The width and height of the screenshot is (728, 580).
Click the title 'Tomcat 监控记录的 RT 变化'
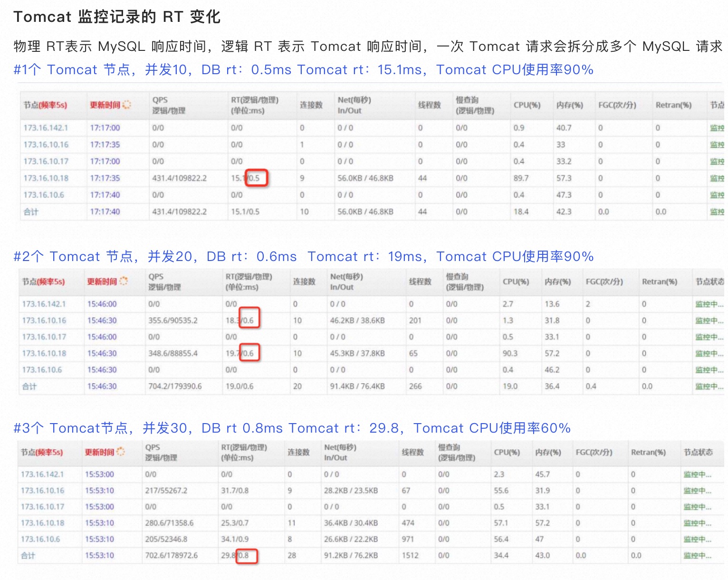click(x=117, y=17)
